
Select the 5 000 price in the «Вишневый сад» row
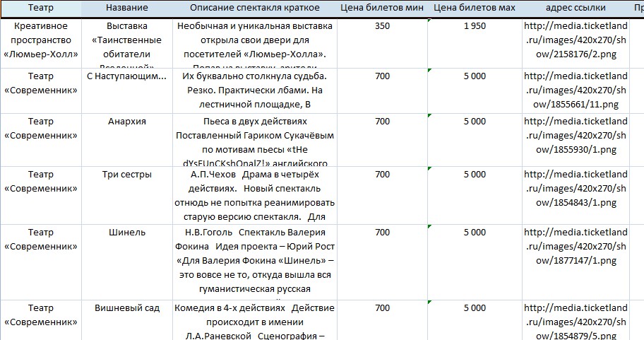click(x=475, y=320)
